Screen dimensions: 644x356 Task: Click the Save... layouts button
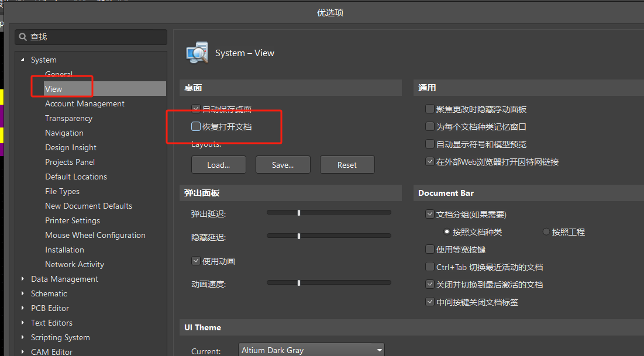pos(283,165)
